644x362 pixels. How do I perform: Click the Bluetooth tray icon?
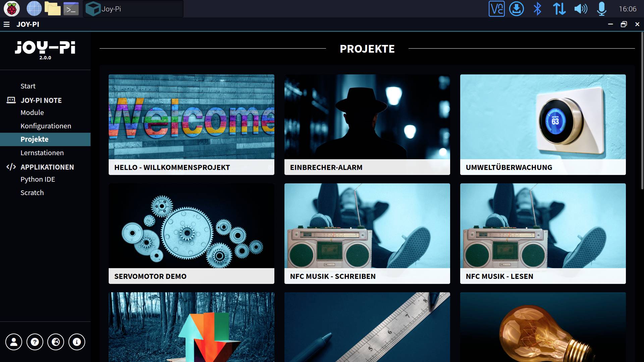pyautogui.click(x=537, y=9)
